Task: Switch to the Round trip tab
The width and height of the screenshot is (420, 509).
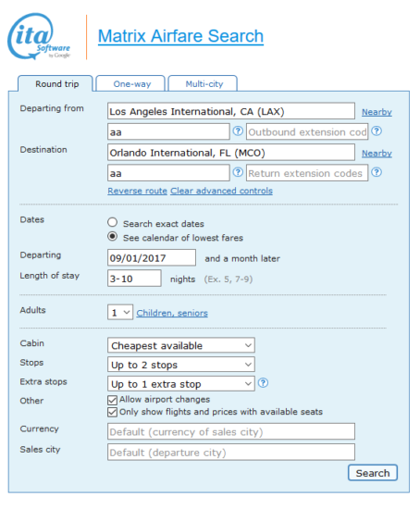Action: click(x=56, y=83)
